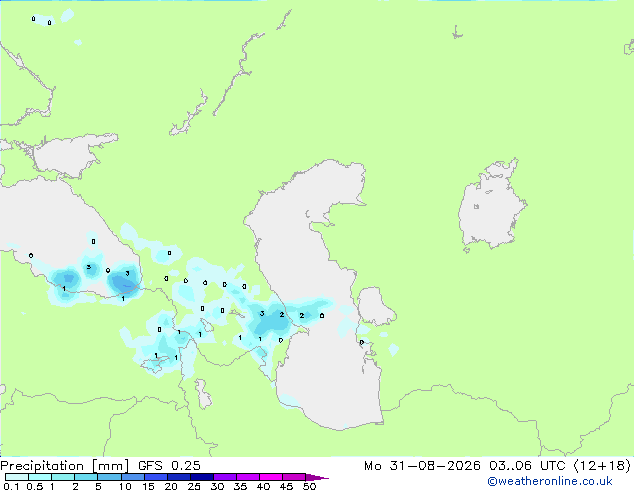Click the (12+18) forecast run label

602,466
